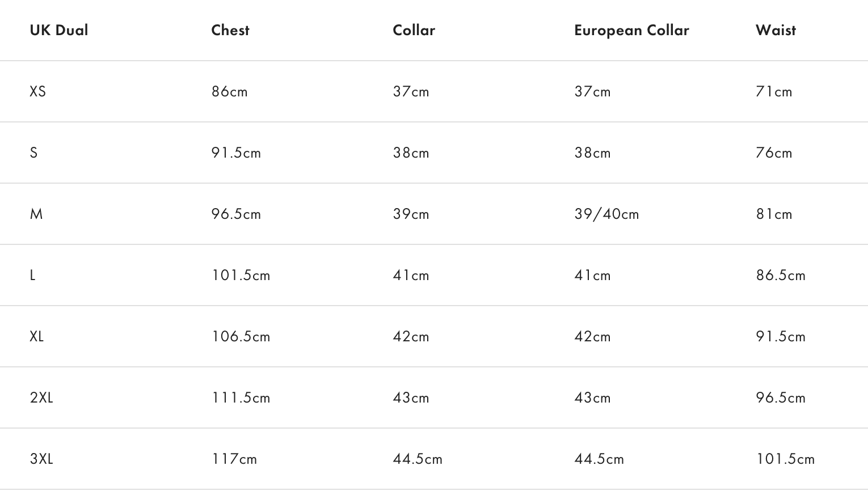Click the UK Dual column header
868x491 pixels.
click(59, 31)
